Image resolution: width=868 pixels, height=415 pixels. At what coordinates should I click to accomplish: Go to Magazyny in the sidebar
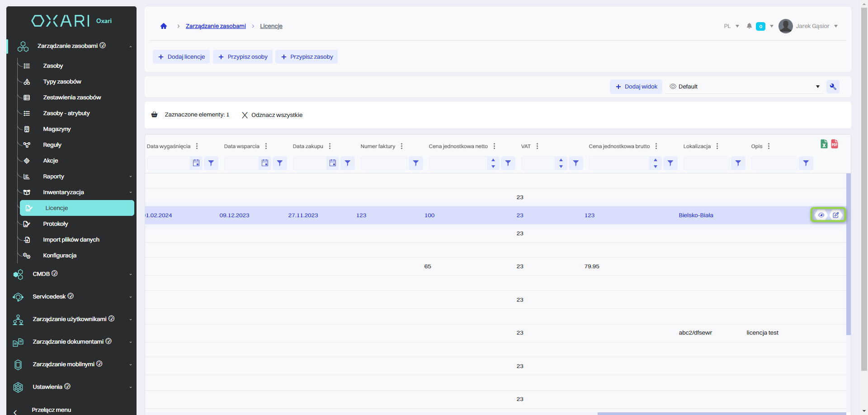57,129
